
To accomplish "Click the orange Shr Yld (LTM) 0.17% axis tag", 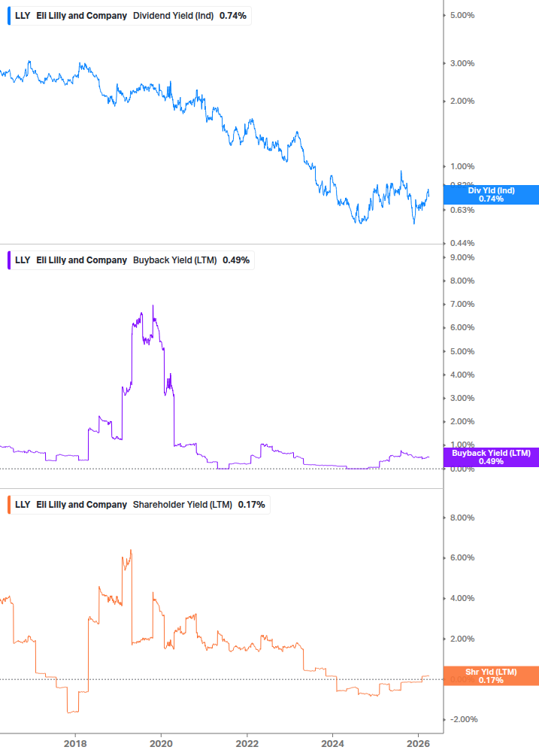I will pyautogui.click(x=491, y=676).
